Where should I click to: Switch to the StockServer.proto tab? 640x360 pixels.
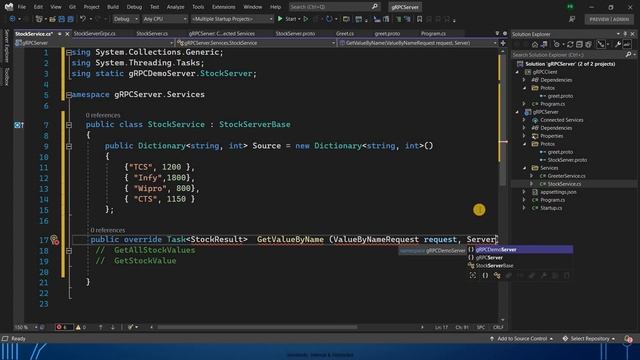(295, 33)
